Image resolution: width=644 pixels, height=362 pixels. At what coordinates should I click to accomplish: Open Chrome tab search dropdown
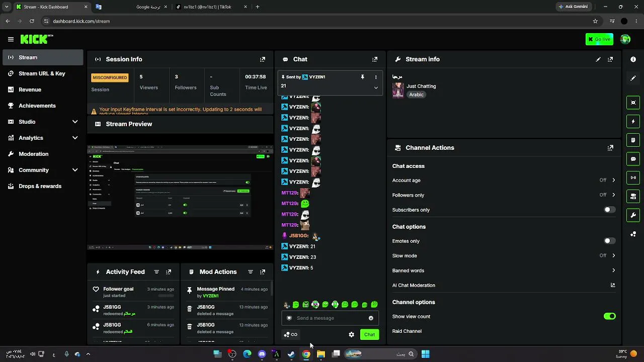point(7,7)
